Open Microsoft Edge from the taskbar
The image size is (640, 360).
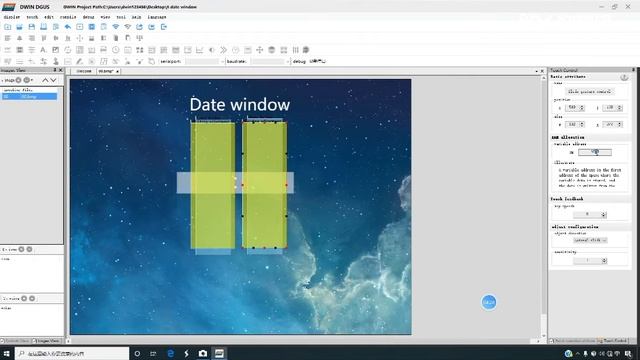[171, 353]
